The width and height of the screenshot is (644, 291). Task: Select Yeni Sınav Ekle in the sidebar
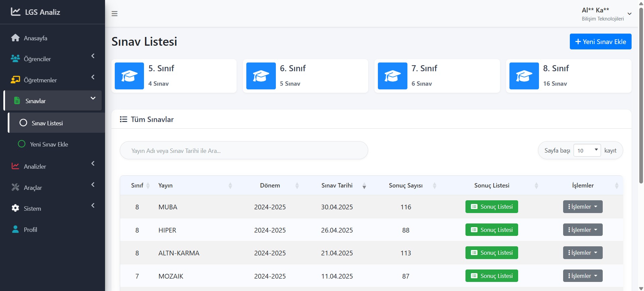(x=49, y=144)
